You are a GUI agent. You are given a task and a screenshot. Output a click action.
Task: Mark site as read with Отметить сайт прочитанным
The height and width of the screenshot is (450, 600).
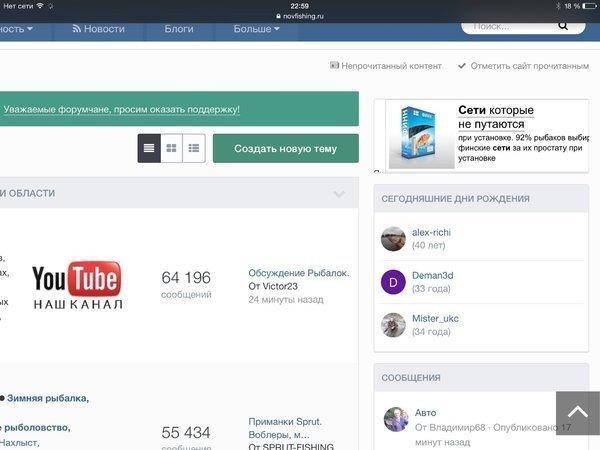(x=523, y=66)
